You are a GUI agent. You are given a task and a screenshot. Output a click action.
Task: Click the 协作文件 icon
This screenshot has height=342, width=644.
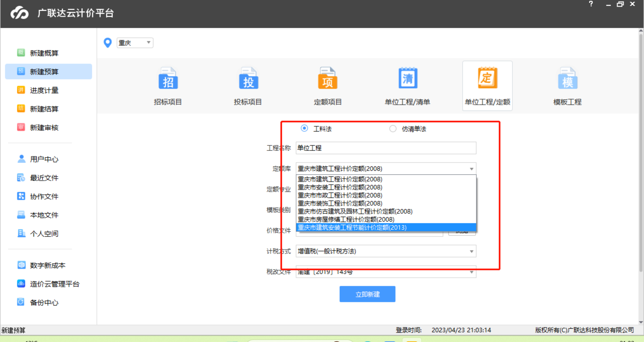click(21, 196)
